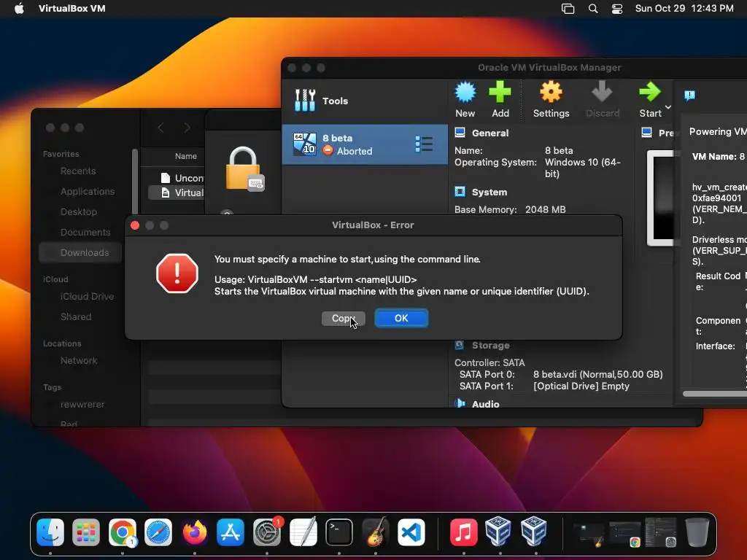Open Visual Studio Code from the Dock
Image resolution: width=747 pixels, height=560 pixels.
click(411, 532)
